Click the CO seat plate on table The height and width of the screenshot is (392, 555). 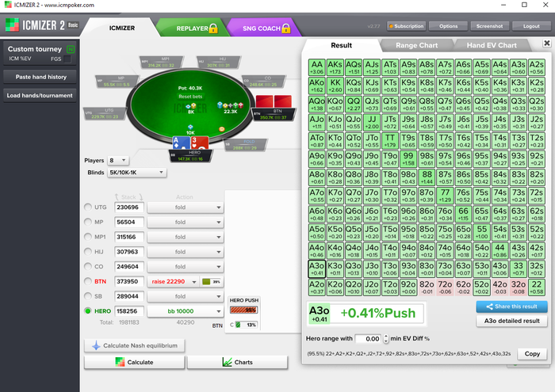click(264, 82)
